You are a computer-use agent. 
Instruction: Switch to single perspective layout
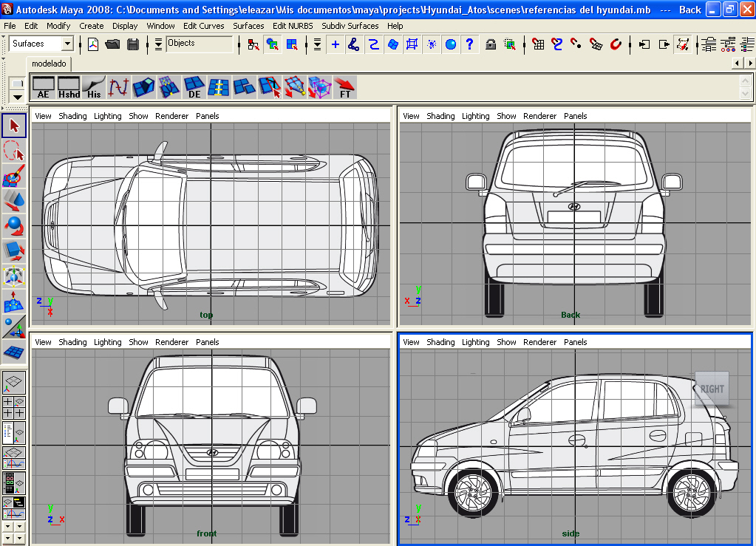click(14, 382)
